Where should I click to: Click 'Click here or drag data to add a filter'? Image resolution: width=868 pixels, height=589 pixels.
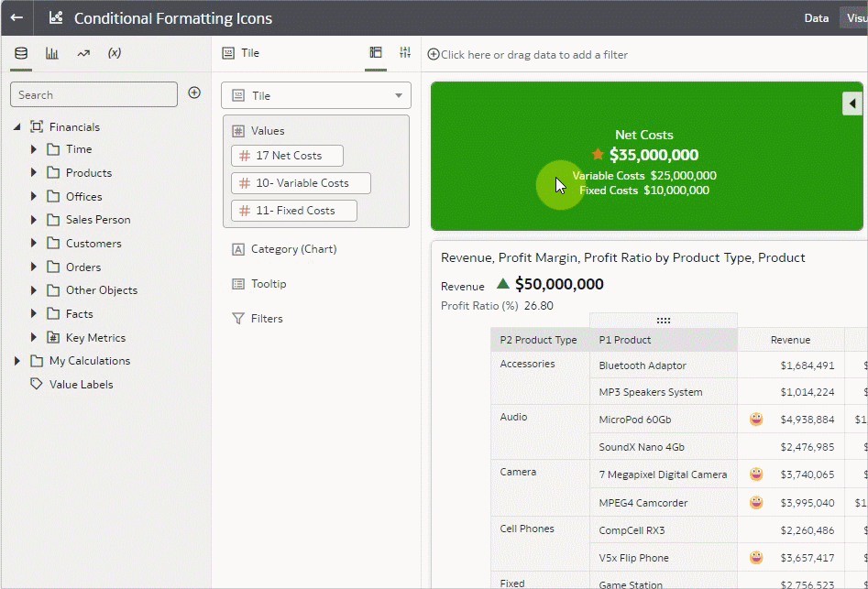(534, 55)
